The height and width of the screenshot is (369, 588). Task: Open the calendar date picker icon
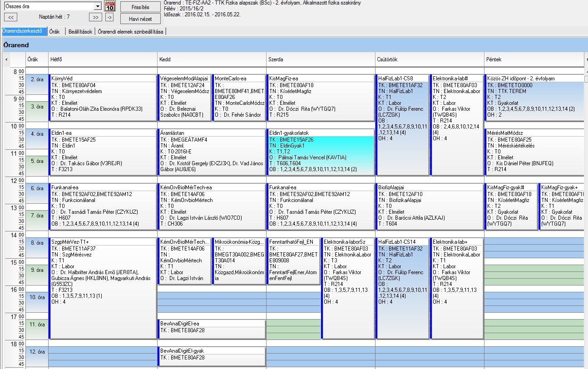(x=110, y=6)
